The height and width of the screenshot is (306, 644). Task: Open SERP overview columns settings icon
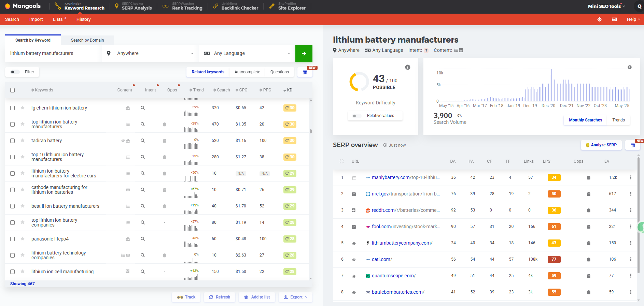click(x=633, y=145)
